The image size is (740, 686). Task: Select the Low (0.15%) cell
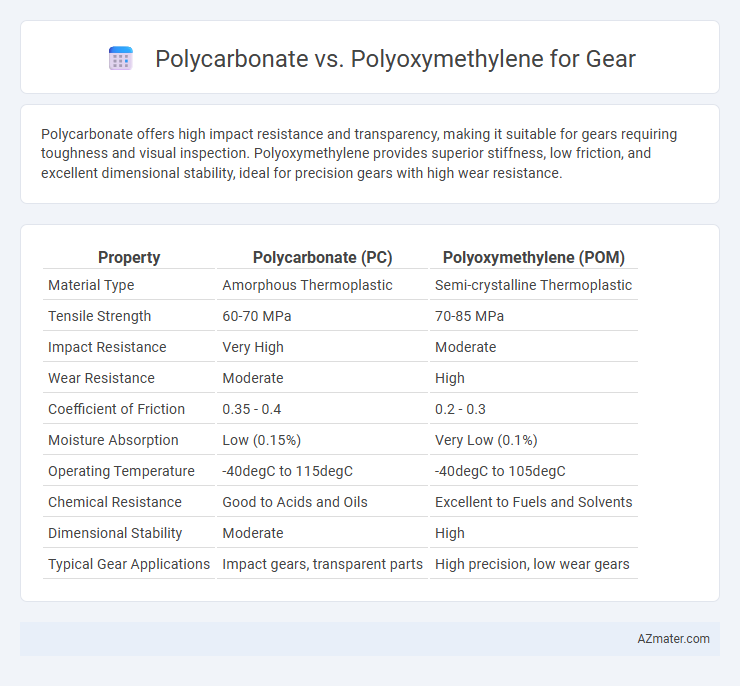tap(261, 440)
